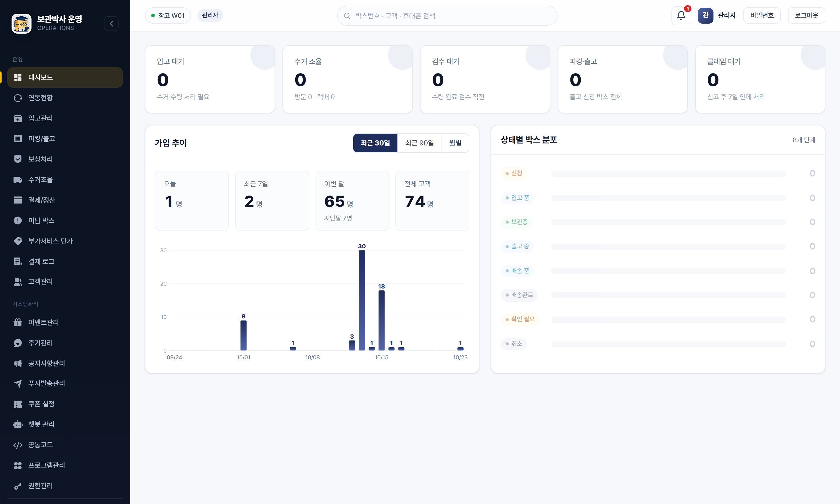The image size is (840, 504).
Task: Open 푸시발송관리 paper plane icon
Action: tap(18, 384)
